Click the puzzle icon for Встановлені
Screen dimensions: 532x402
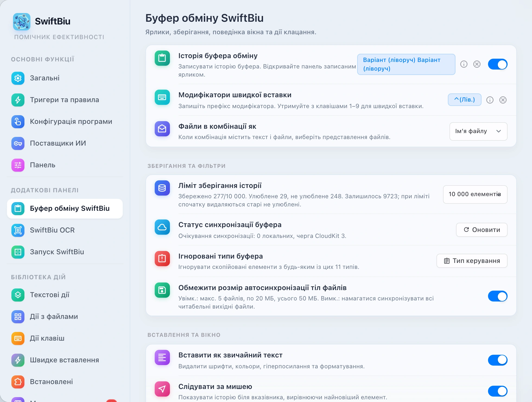(18, 382)
